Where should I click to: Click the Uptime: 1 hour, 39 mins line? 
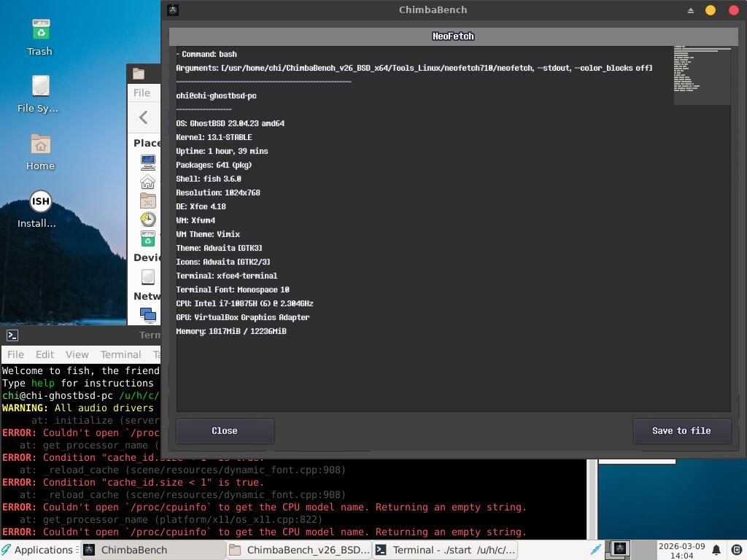[222, 151]
